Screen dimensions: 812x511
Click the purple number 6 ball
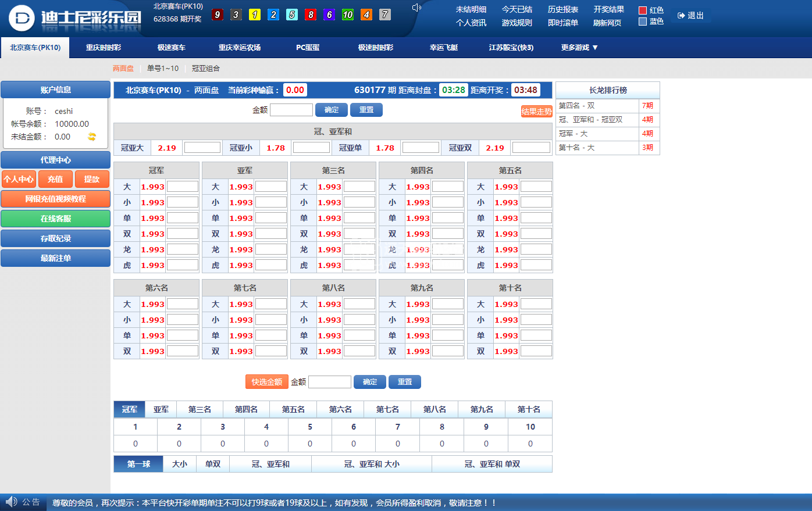[329, 15]
